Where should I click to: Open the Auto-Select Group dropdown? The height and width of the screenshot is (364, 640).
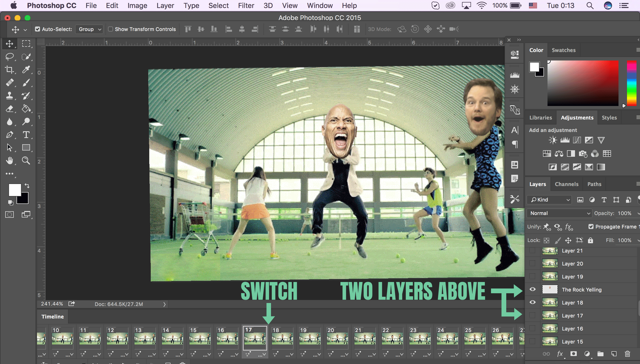coord(89,29)
